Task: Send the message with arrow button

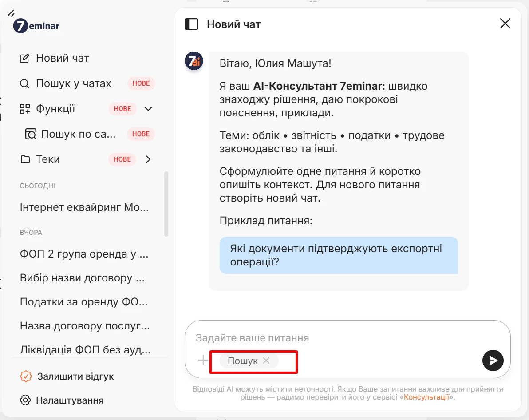Action: 493,361
